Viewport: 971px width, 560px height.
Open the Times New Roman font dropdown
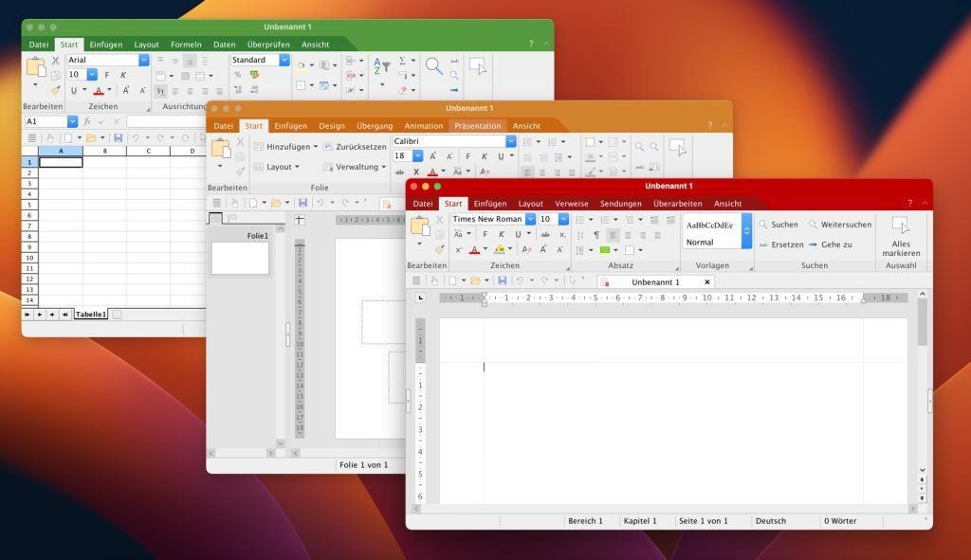coord(529,219)
